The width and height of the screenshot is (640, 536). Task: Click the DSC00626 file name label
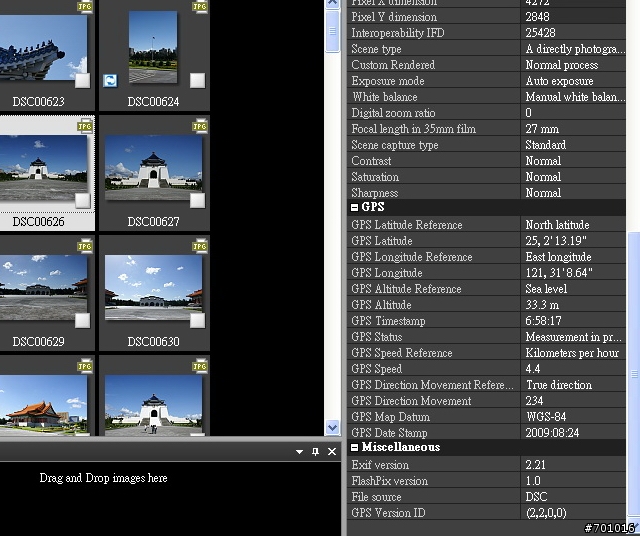coord(38,222)
